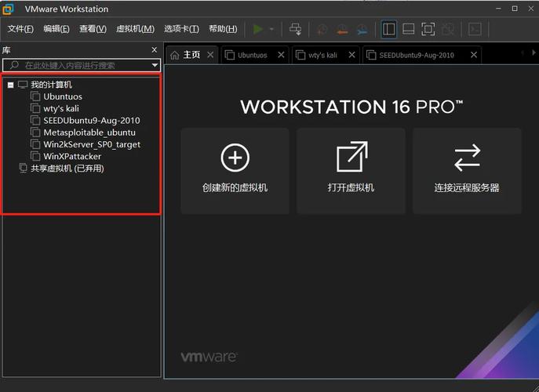This screenshot has height=392, width=539.
Task: Maximize the VMware Workstation window
Action: pos(515,9)
